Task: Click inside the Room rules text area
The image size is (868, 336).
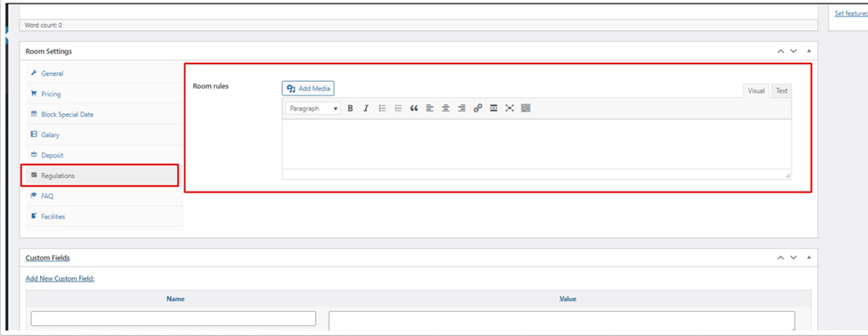Action: click(537, 144)
